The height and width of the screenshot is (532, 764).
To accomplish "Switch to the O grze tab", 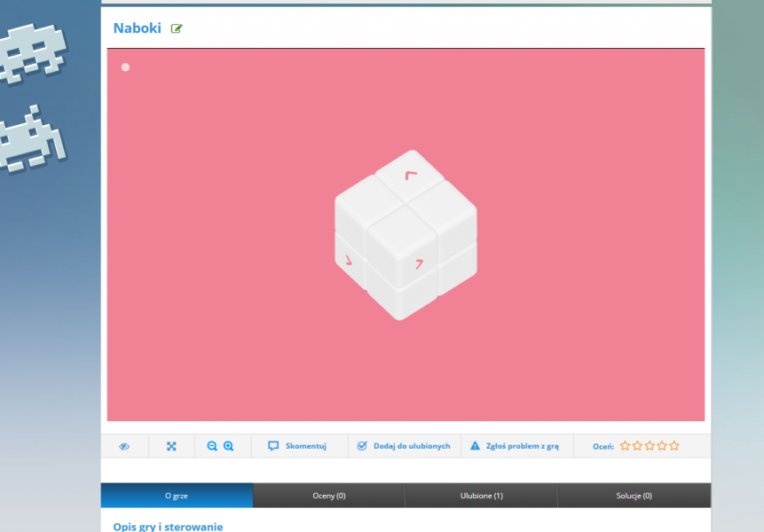I will tap(177, 496).
